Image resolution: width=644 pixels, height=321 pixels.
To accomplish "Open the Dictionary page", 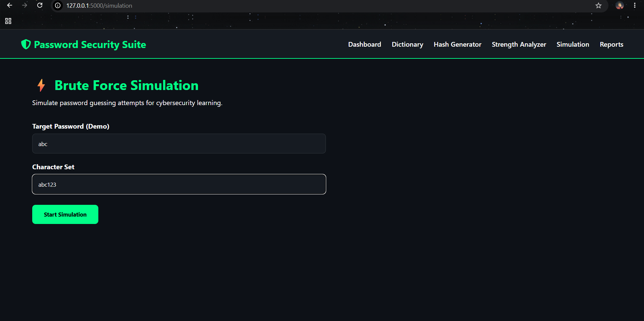I will click(x=407, y=44).
